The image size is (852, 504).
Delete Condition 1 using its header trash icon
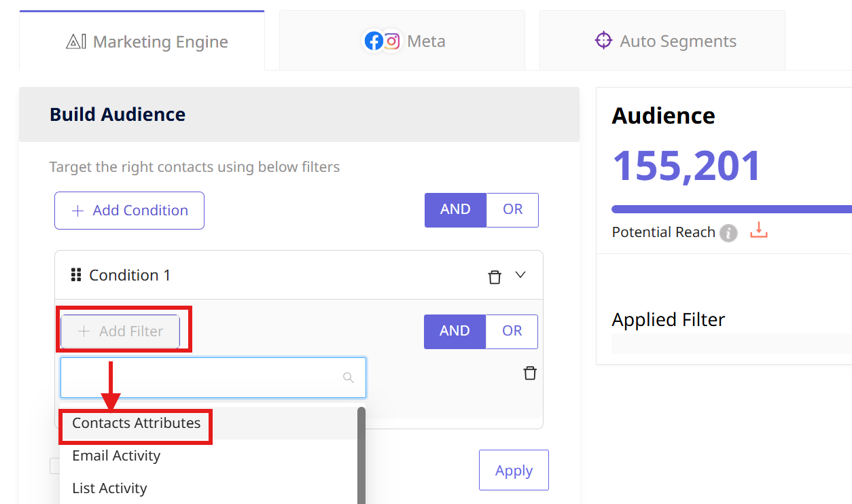tap(495, 276)
